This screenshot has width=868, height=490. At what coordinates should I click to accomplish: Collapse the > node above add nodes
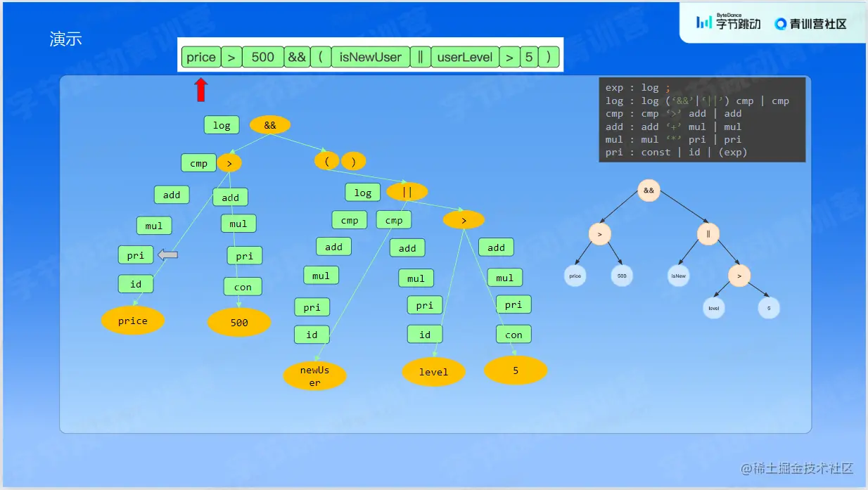coord(229,163)
